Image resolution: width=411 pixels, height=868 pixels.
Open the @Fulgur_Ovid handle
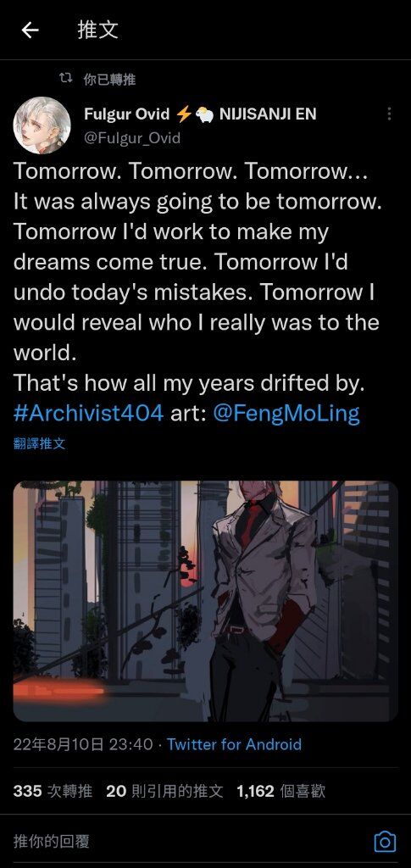[x=131, y=137]
